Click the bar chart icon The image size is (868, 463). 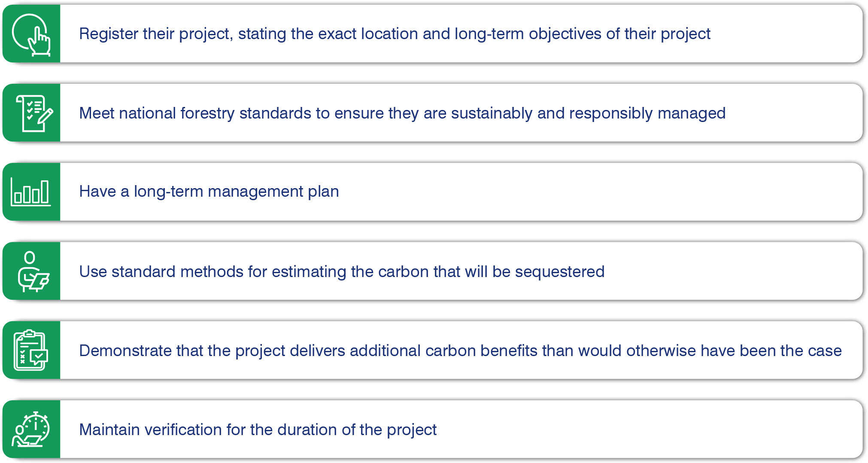31,192
